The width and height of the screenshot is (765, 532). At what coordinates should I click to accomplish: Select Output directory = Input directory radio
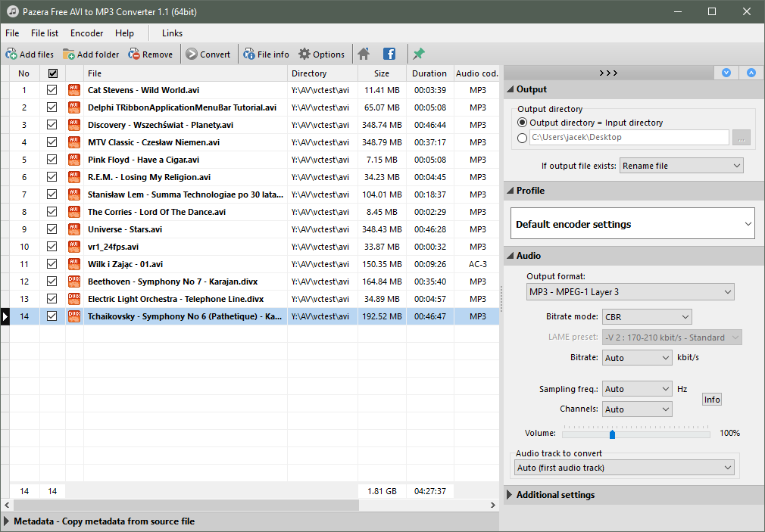pyautogui.click(x=522, y=123)
